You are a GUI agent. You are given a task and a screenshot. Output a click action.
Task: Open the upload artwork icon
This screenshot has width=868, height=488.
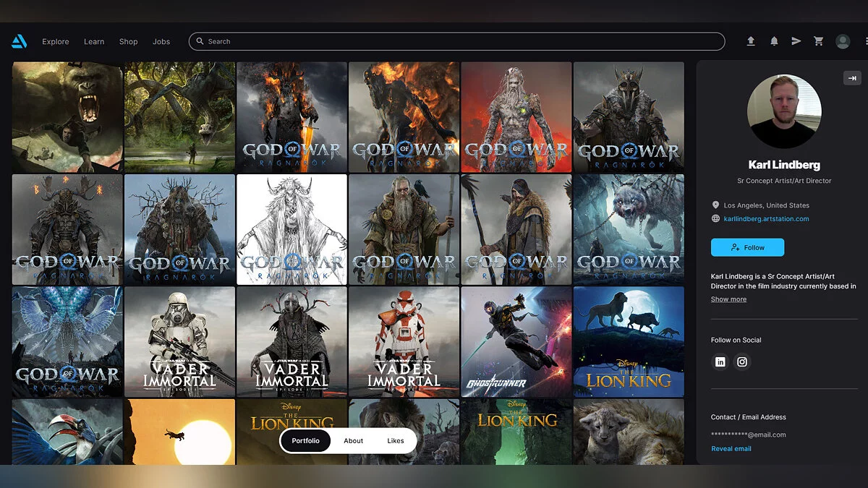pos(751,41)
